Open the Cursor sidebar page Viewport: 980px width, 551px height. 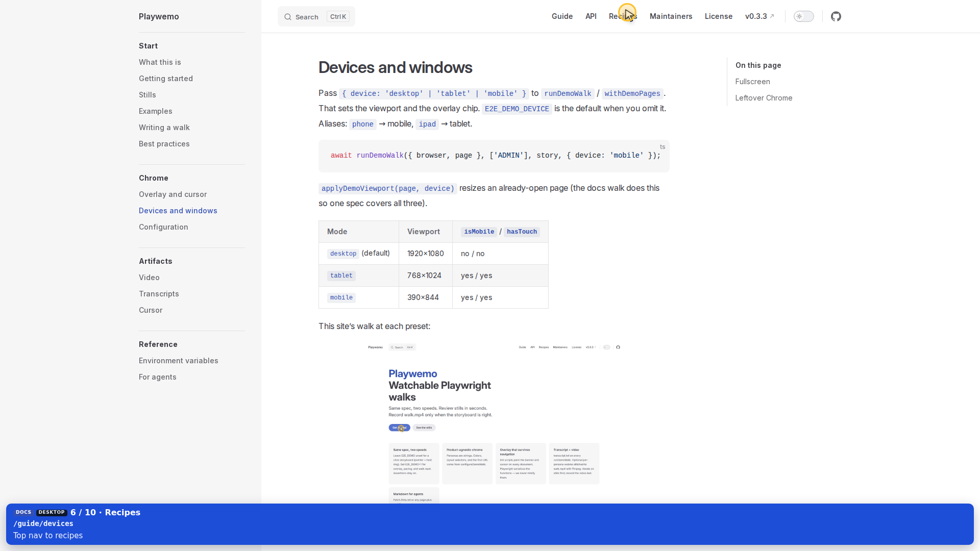151,310
